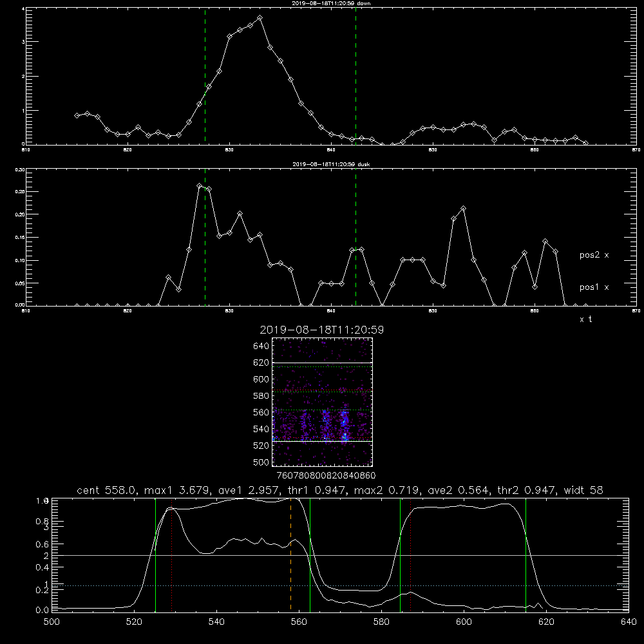Click the large timestamp title above the spectrogram
The width and height of the screenshot is (644, 644).
tap(321, 330)
